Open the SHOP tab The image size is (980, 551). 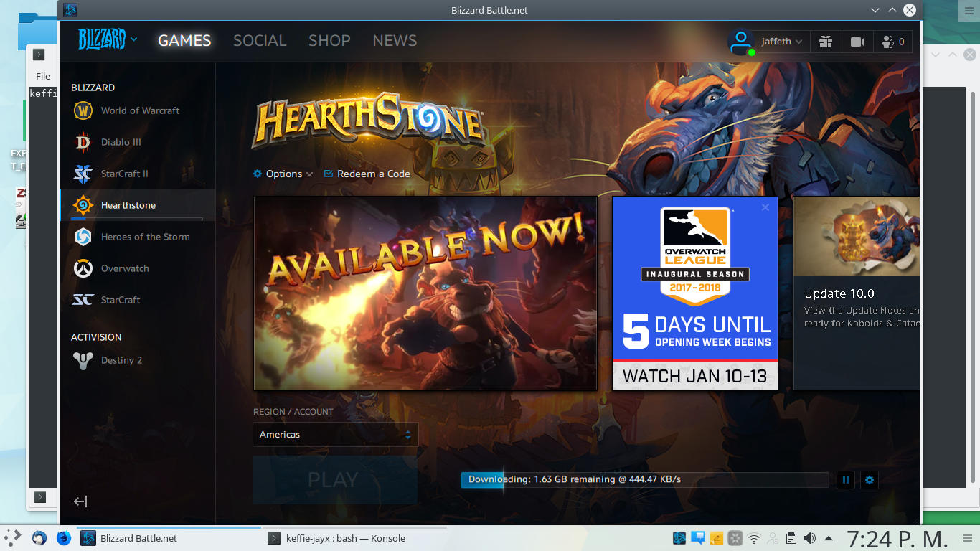click(329, 41)
